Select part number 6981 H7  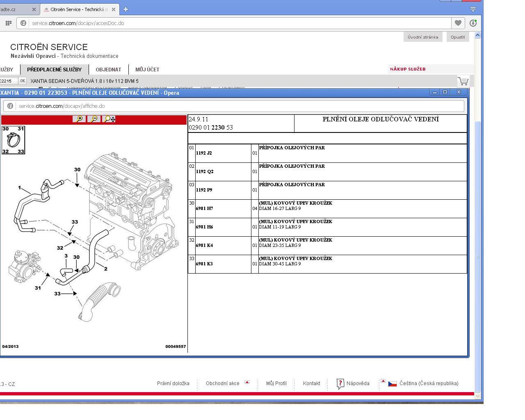[x=204, y=208]
